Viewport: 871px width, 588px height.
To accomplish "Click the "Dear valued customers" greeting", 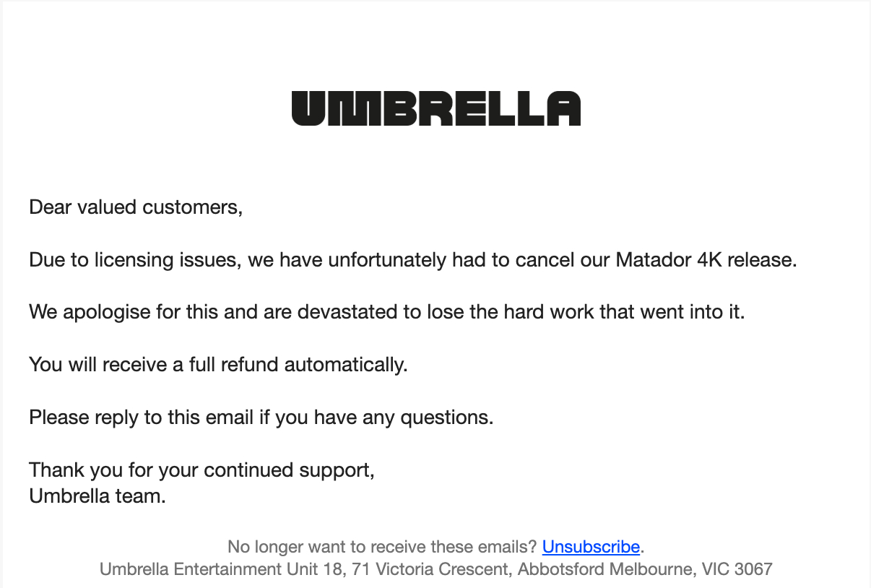I will 136,207.
